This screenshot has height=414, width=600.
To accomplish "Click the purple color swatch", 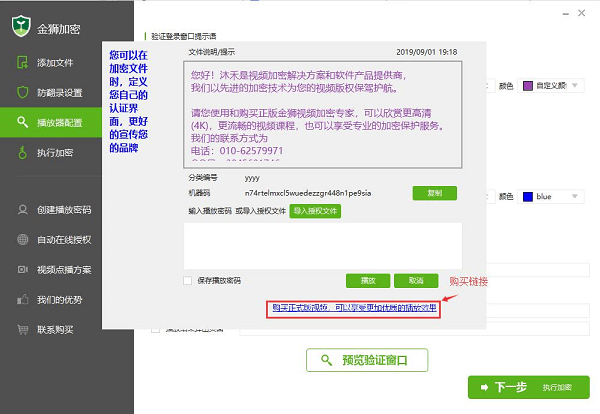I will click(x=528, y=86).
